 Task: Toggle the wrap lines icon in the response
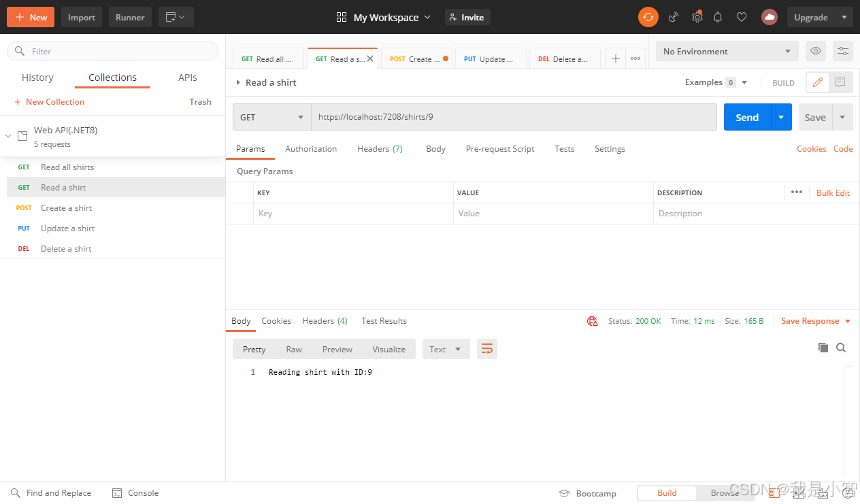(x=487, y=349)
